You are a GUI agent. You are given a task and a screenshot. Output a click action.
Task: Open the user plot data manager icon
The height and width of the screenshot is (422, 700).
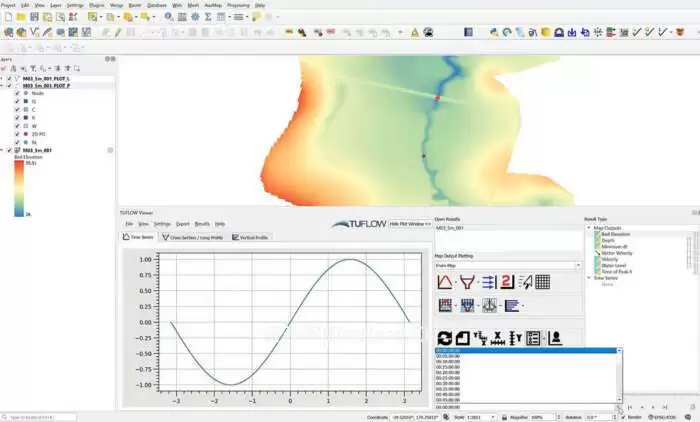(x=555, y=338)
